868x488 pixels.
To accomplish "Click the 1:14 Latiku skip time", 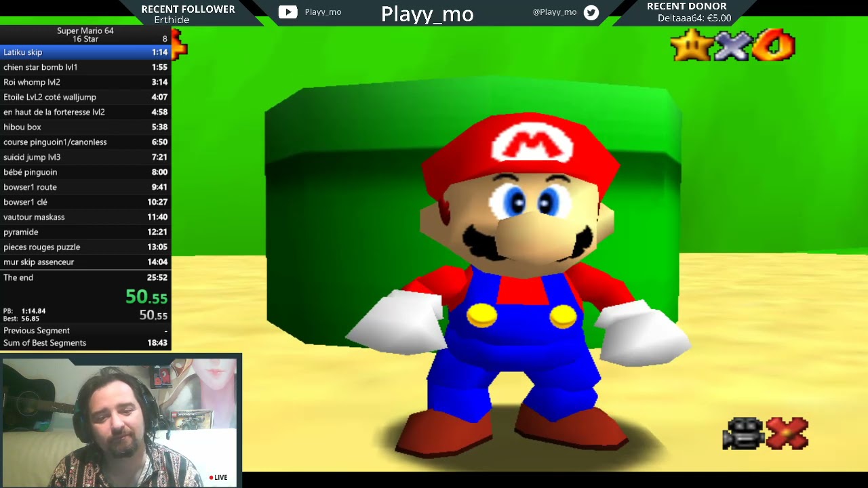I will pyautogui.click(x=159, y=52).
